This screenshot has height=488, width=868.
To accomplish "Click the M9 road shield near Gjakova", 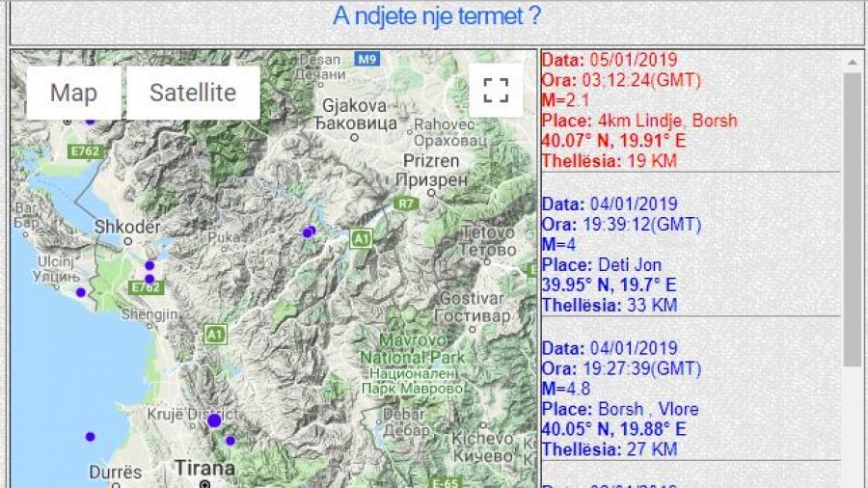I will [366, 60].
